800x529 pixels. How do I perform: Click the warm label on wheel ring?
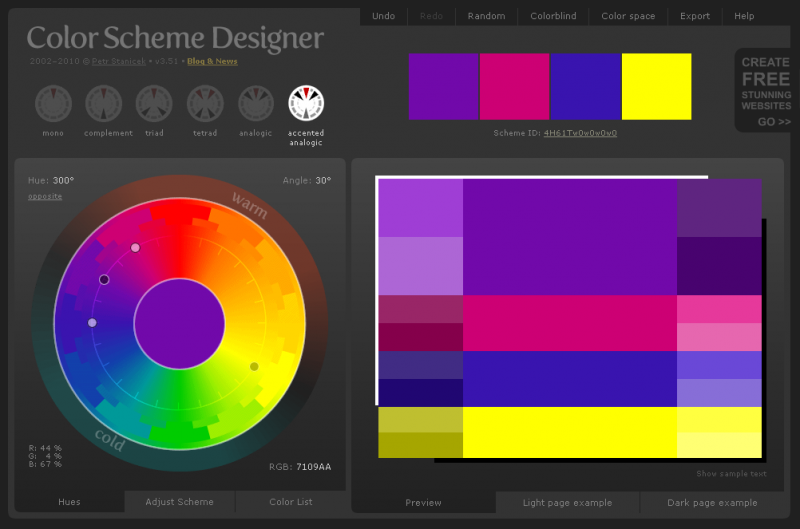click(x=249, y=205)
